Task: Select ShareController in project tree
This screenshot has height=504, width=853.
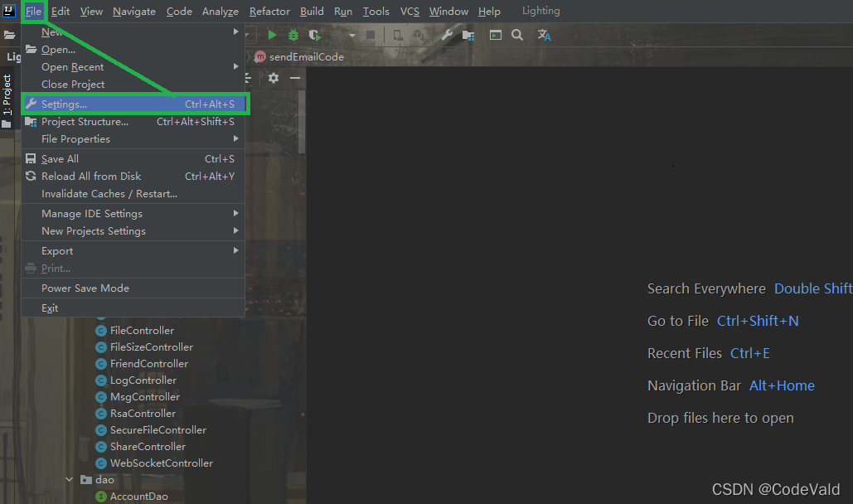Action: tap(148, 446)
